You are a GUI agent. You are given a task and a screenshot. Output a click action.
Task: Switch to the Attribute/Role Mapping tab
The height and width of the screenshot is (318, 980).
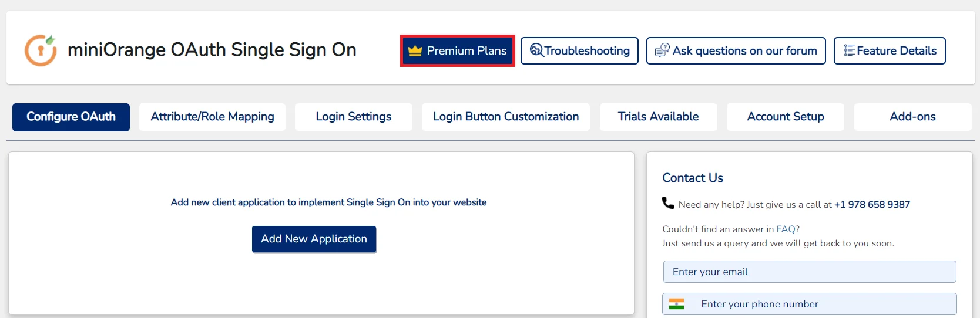[212, 117]
